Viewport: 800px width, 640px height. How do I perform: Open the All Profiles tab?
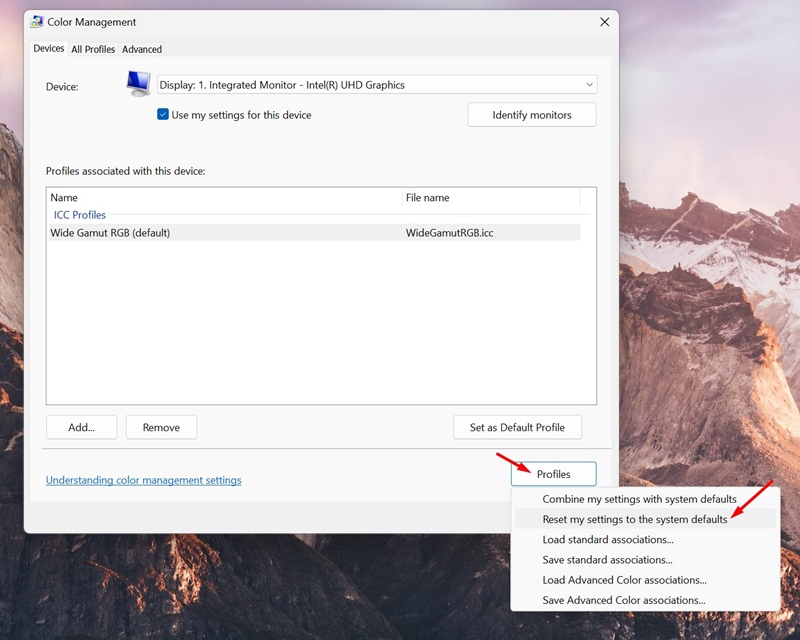[x=93, y=50]
